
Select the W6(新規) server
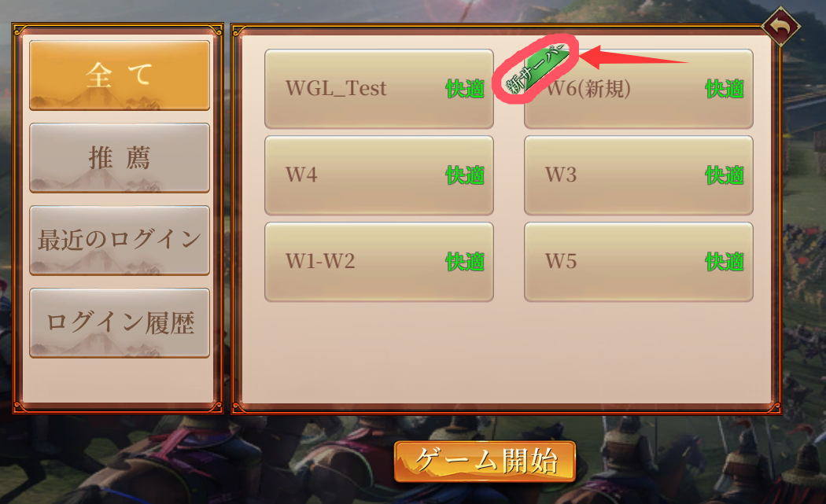click(x=639, y=89)
